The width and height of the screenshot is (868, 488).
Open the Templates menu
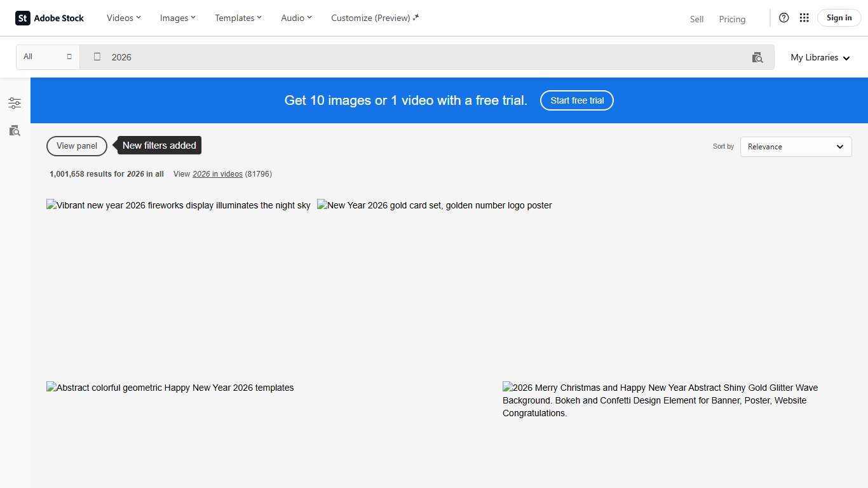point(238,18)
